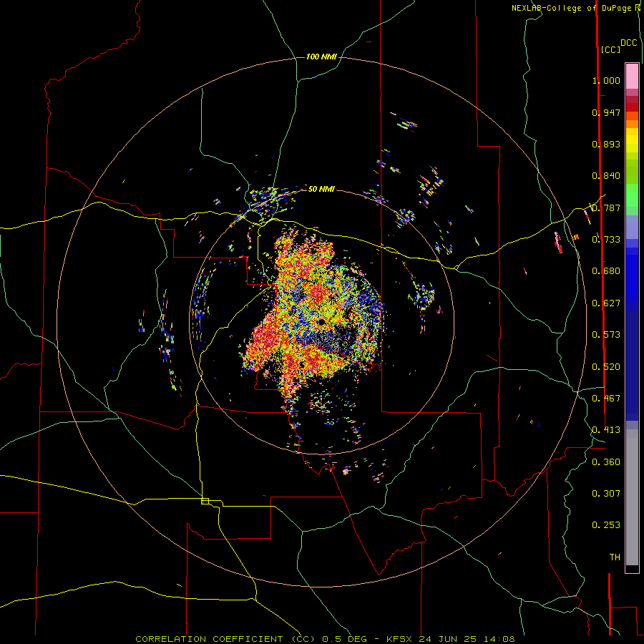Click the 0.680 legend value
The height and width of the screenshot is (644, 644).
click(606, 271)
